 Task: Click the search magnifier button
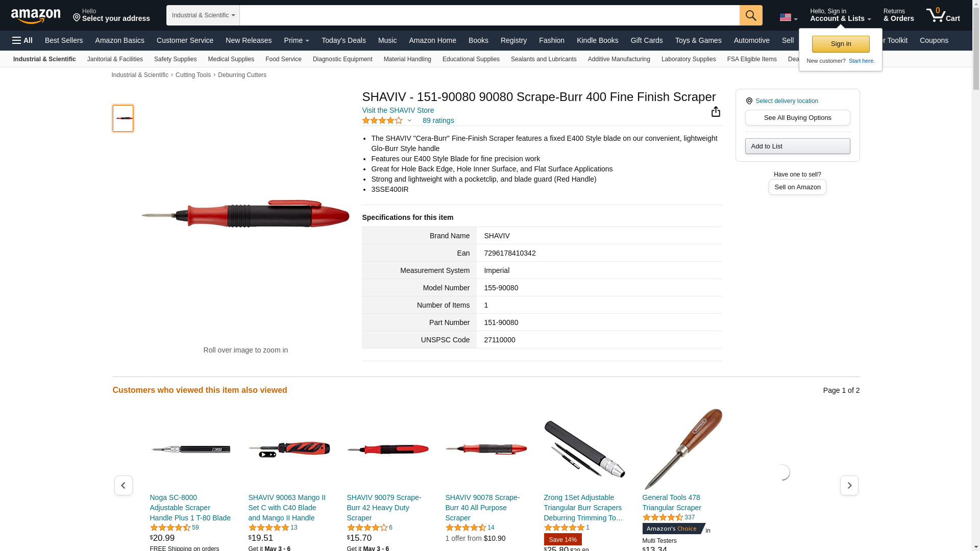click(x=751, y=15)
